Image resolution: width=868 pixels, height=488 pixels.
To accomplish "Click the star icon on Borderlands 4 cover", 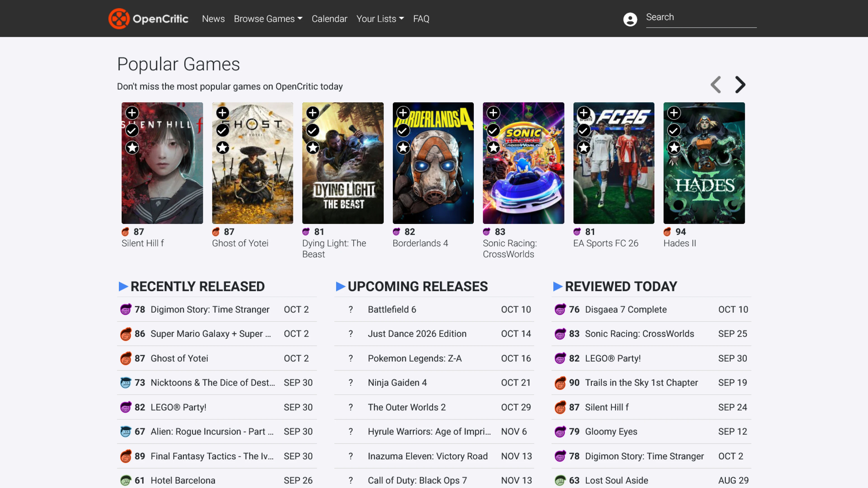I will [403, 148].
